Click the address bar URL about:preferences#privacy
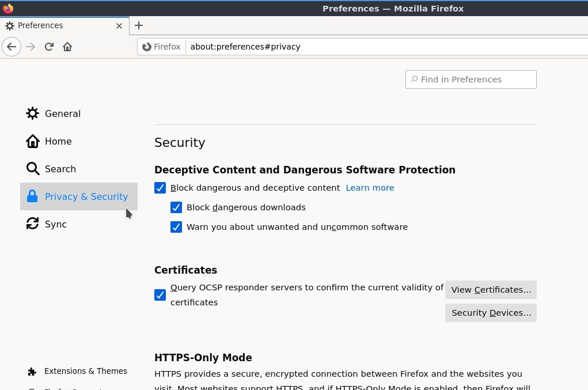 click(245, 47)
